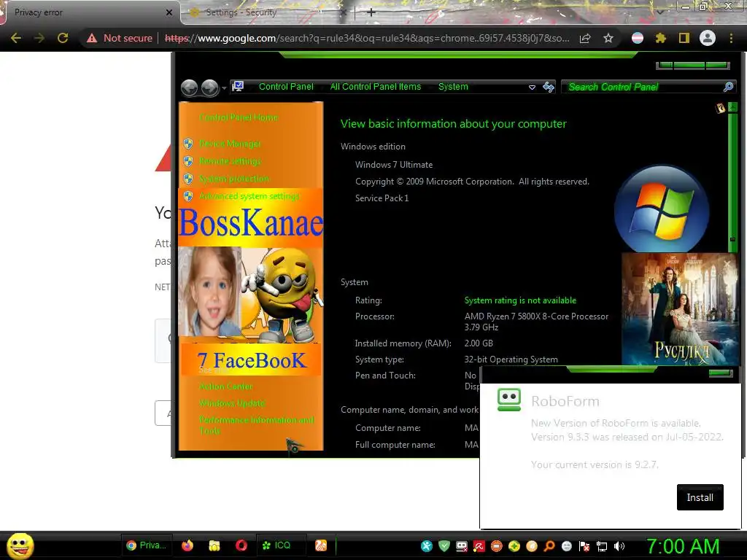Click System rating is not available
This screenshot has height=560, width=747.
[520, 300]
